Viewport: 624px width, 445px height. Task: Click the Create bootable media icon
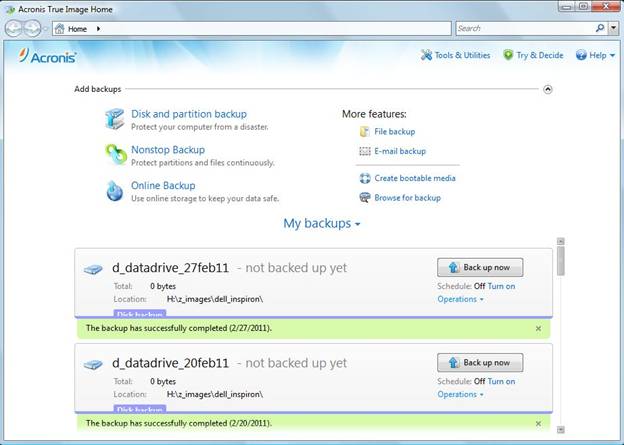365,178
